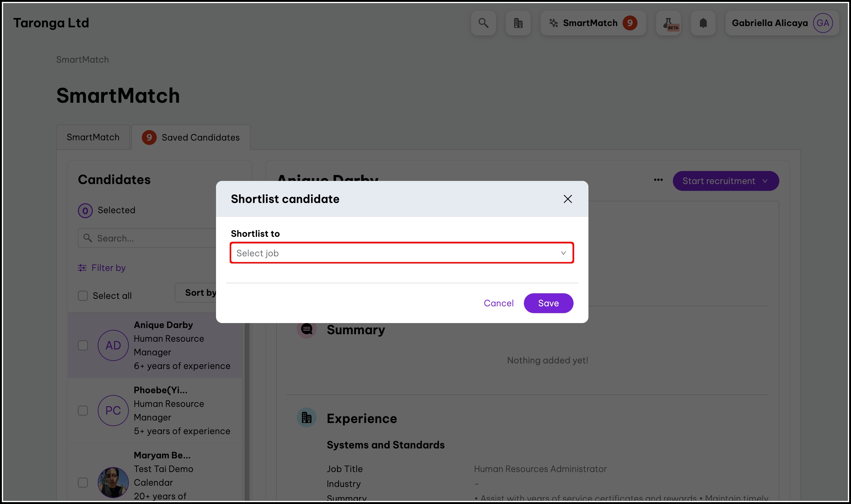The image size is (851, 504).
Task: Switch to the SmartMatch tab
Action: pos(93,137)
